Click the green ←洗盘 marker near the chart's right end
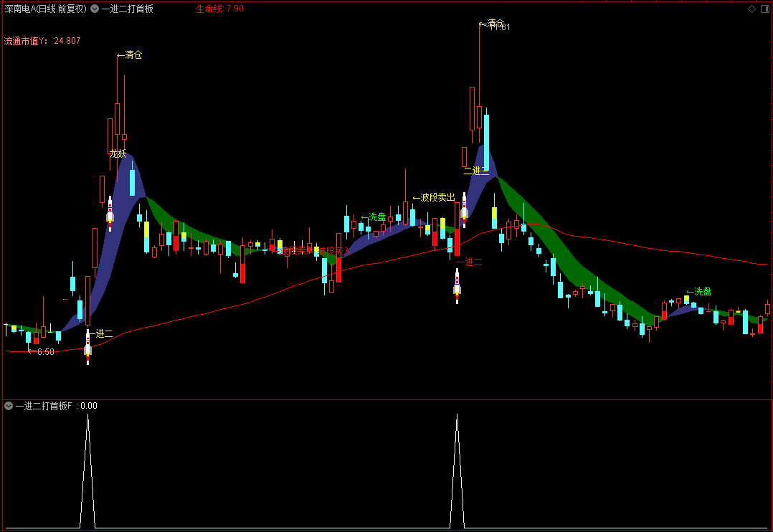Screen dimensions: 773x532 point(699,291)
